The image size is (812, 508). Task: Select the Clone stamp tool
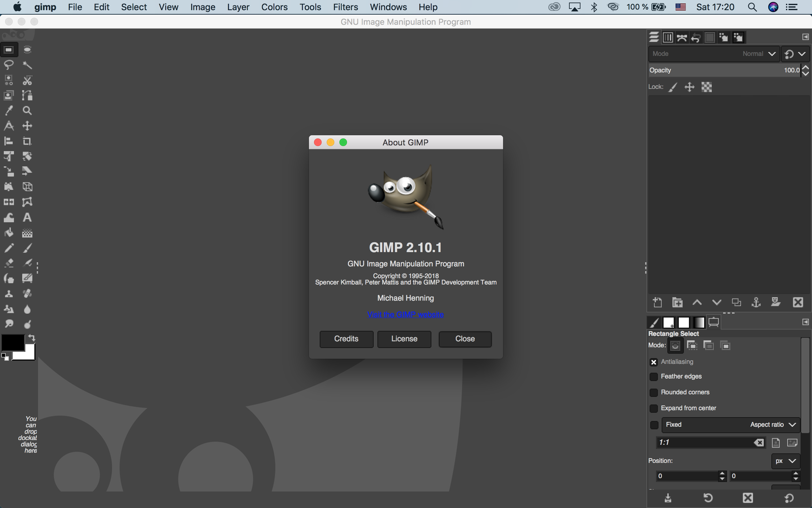pos(9,294)
